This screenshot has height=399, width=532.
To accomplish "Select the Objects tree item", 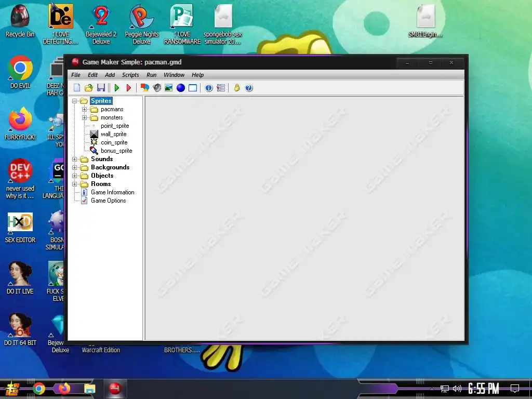I will click(x=102, y=176).
